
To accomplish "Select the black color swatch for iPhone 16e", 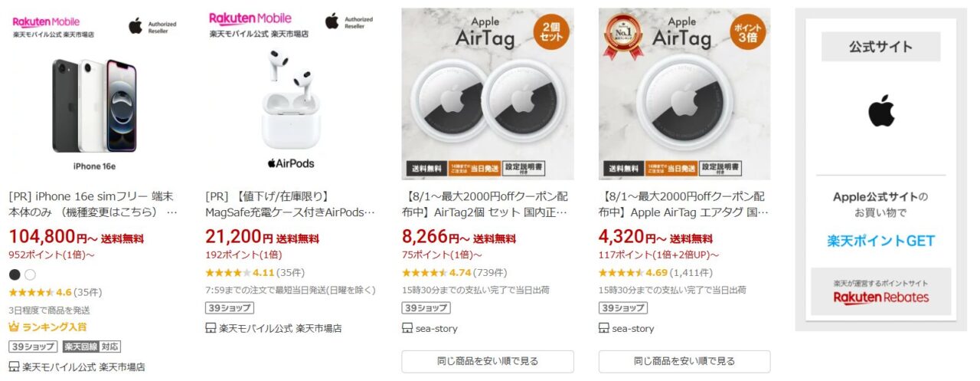I will pyautogui.click(x=15, y=274).
